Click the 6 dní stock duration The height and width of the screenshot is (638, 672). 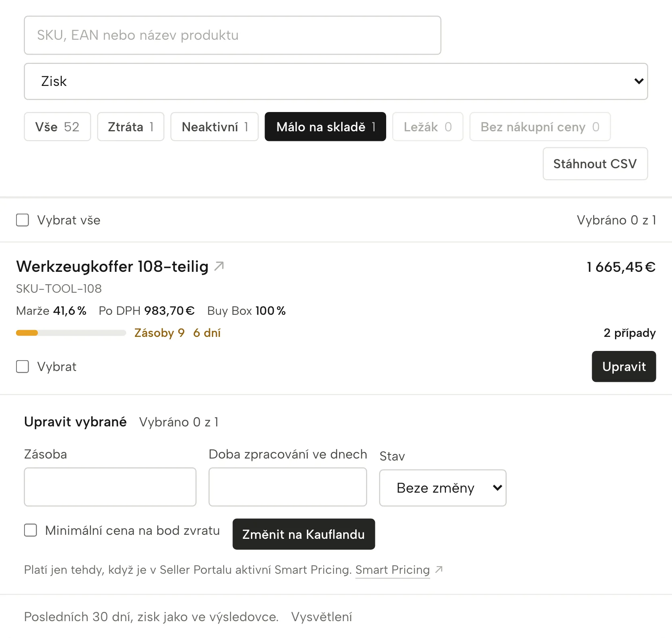coord(207,333)
